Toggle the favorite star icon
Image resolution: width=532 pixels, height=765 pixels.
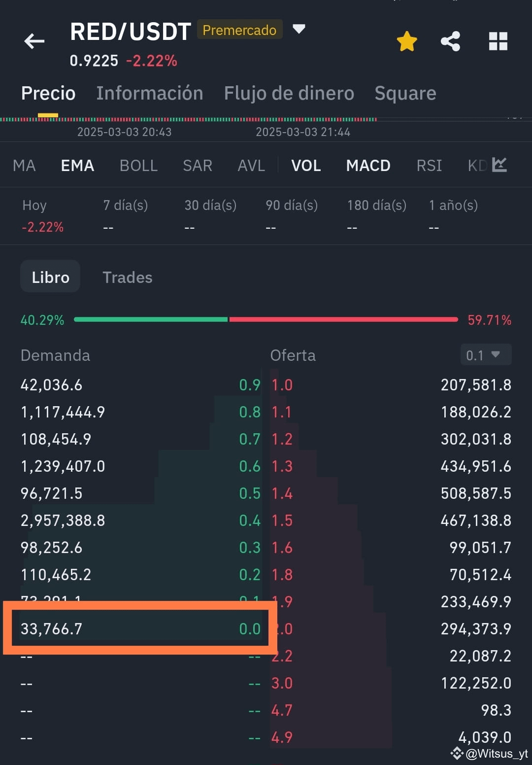[x=407, y=41]
